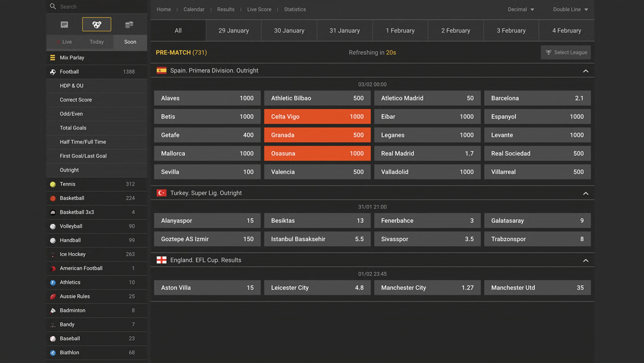Open the Statistics link
644x363 pixels.
coord(295,9)
